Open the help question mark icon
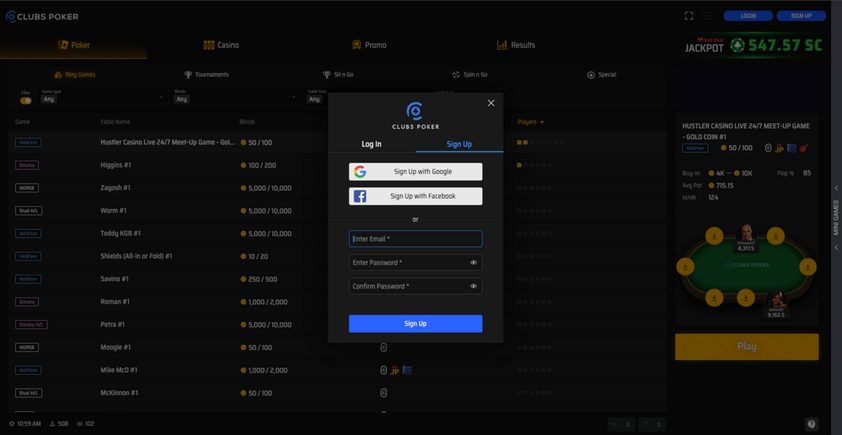842x435 pixels. point(811,424)
